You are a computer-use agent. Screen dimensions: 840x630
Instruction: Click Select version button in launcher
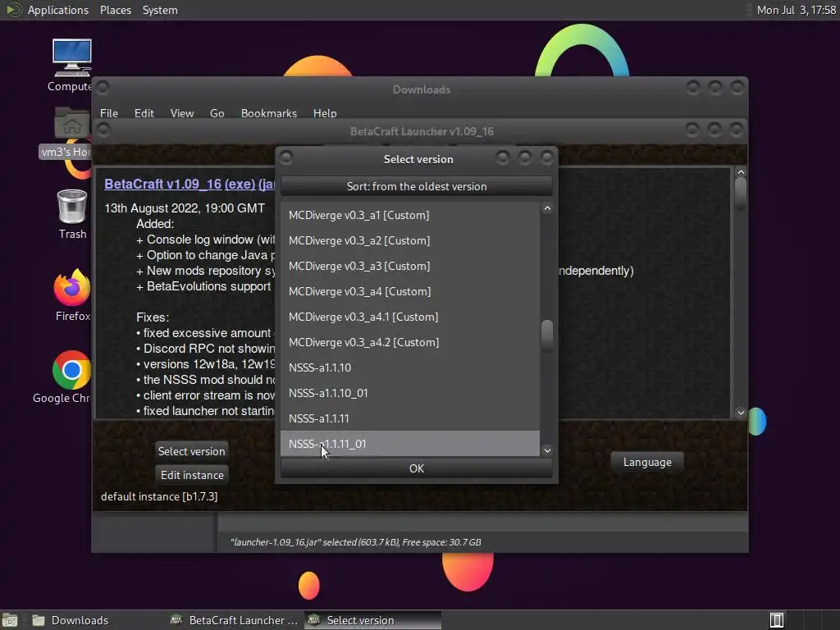(191, 451)
